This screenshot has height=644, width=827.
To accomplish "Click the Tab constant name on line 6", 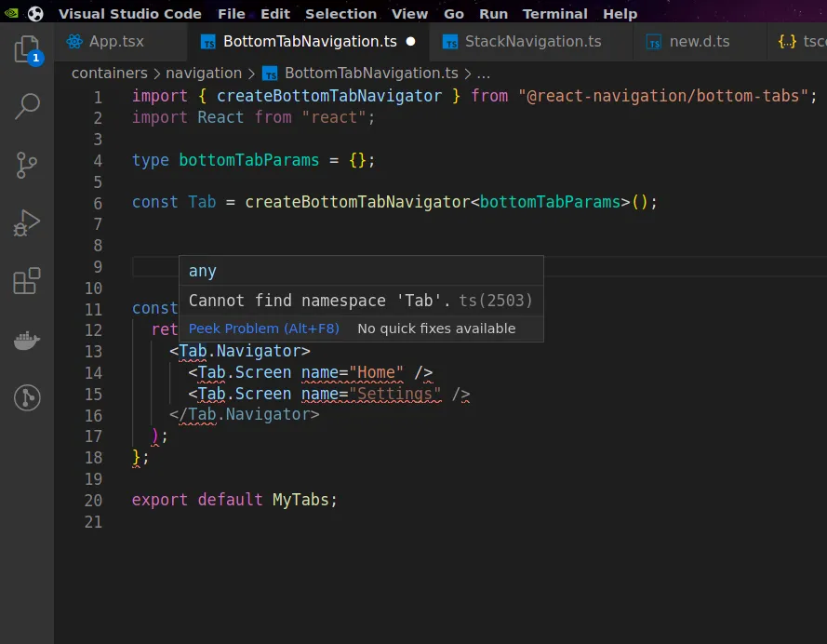I will [x=202, y=202].
